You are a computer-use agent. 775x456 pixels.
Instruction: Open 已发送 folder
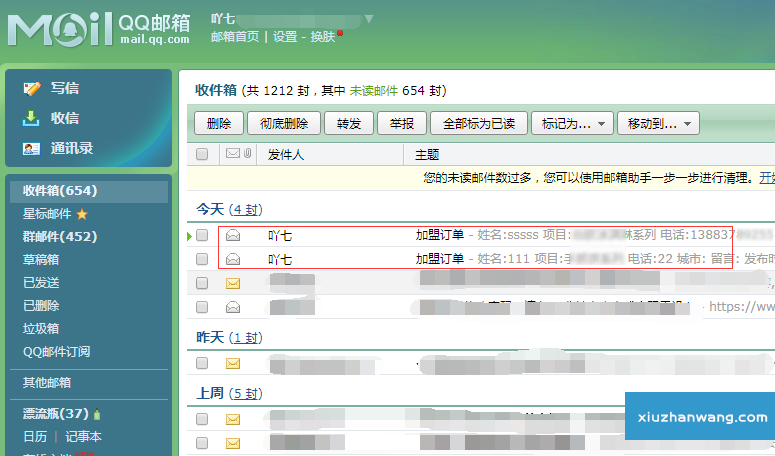pos(41,283)
